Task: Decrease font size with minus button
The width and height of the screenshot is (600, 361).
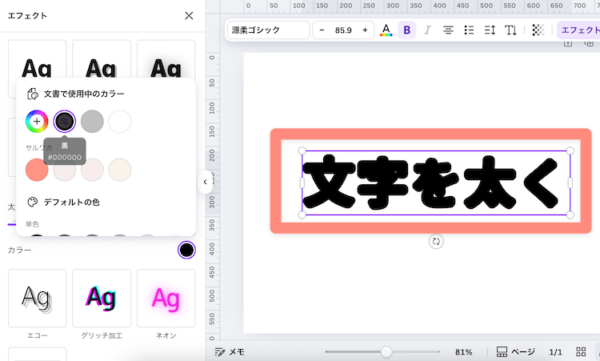Action: pyautogui.click(x=322, y=30)
